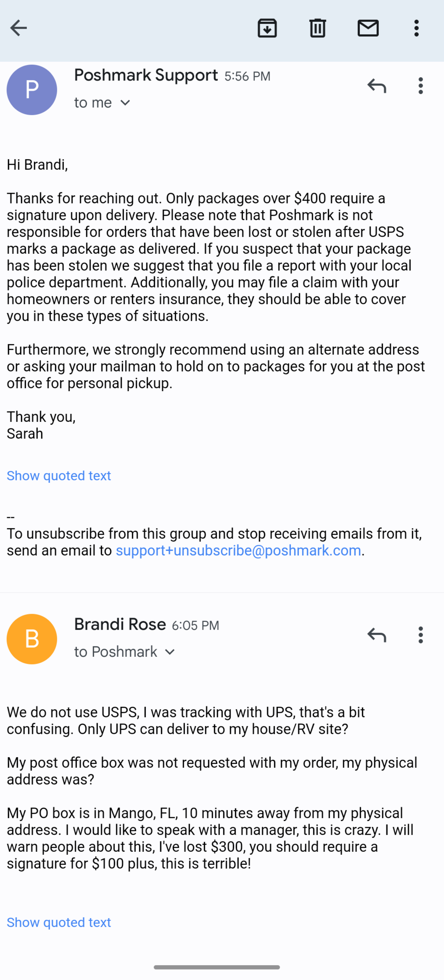The image size is (444, 980).
Task: Reply to Poshmark Support message
Action: tap(376, 86)
